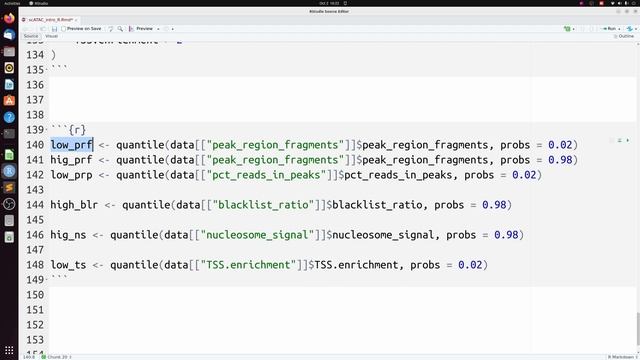Fold the chunk ending at line 149
The height and width of the screenshot is (360, 640).
[x=47, y=280]
